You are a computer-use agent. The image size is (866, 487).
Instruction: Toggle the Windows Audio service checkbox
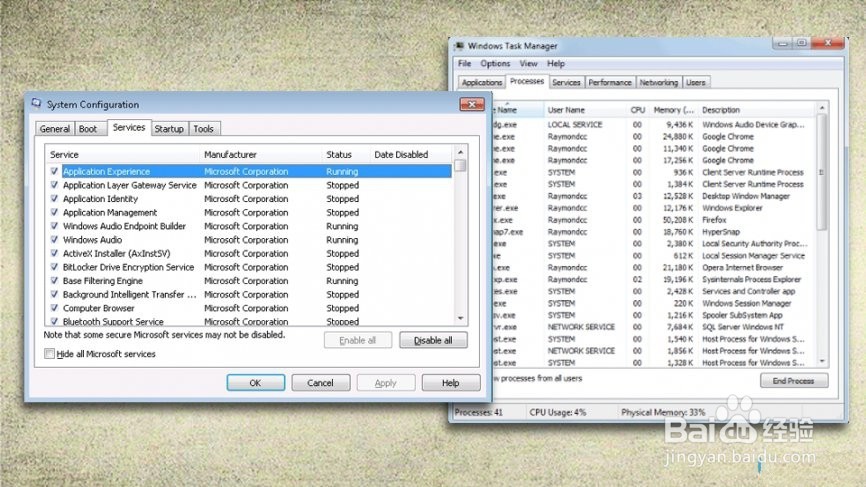click(x=54, y=240)
